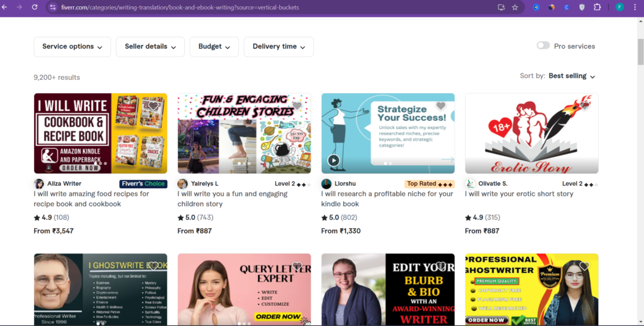
Task: Click Yairelys L's profile avatar
Action: tap(182, 184)
